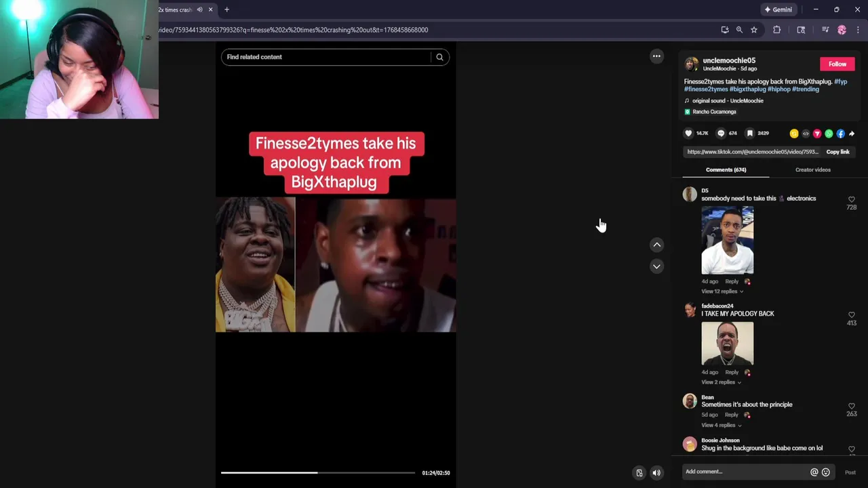Bookmark this page with the star

(x=753, y=30)
